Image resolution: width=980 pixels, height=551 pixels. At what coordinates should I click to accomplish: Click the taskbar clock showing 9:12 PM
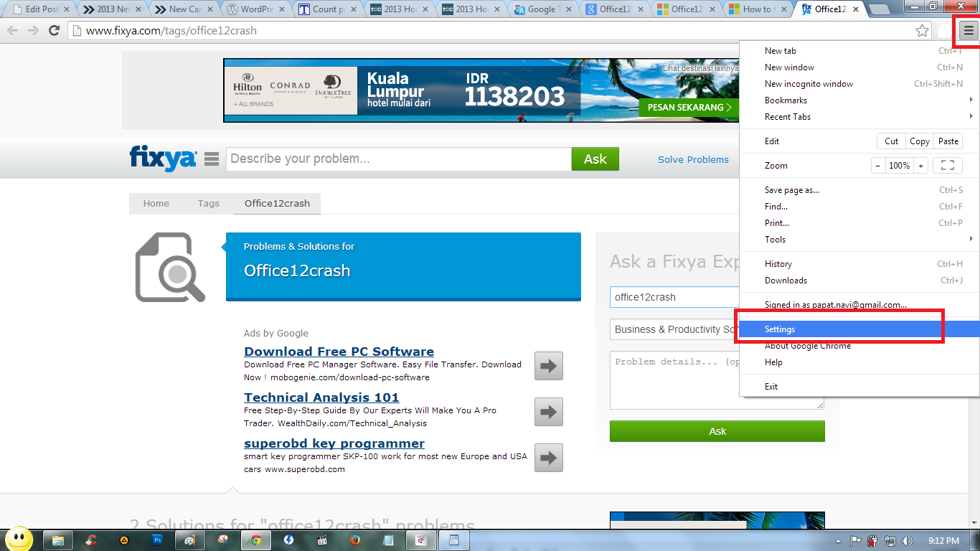[x=943, y=541]
